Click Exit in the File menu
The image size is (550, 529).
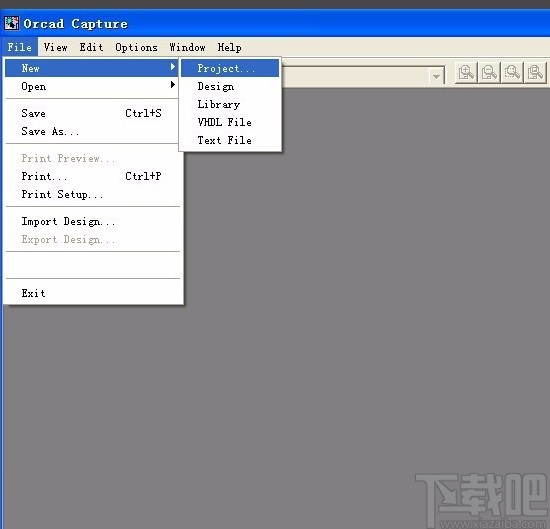tap(92, 293)
